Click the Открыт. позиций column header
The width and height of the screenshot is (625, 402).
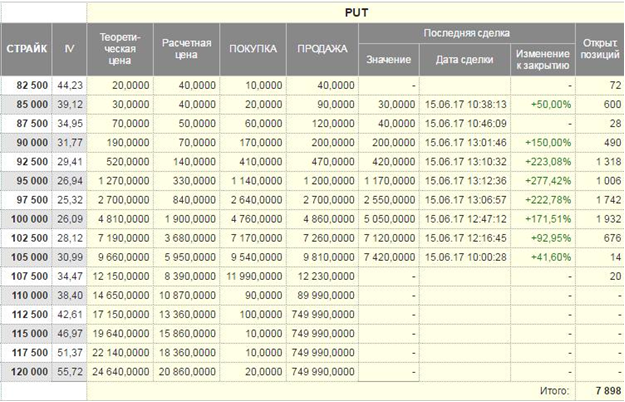coord(599,49)
